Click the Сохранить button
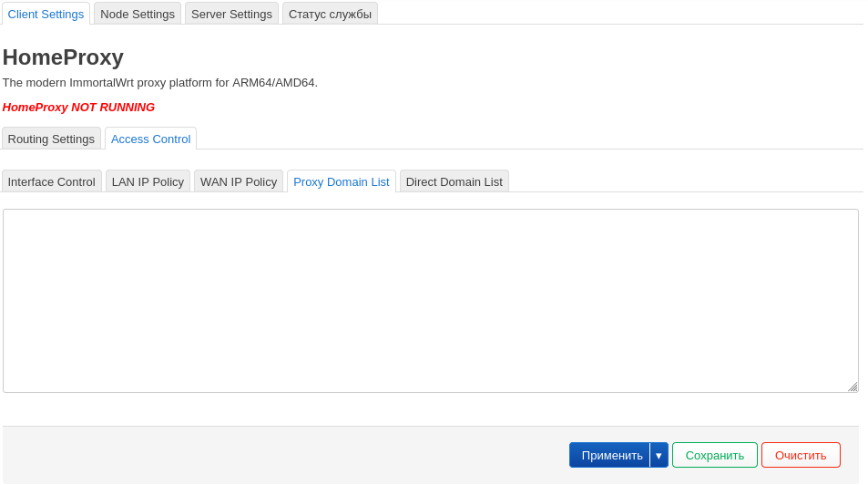Viewport: 868px width, 485px height. click(x=715, y=455)
